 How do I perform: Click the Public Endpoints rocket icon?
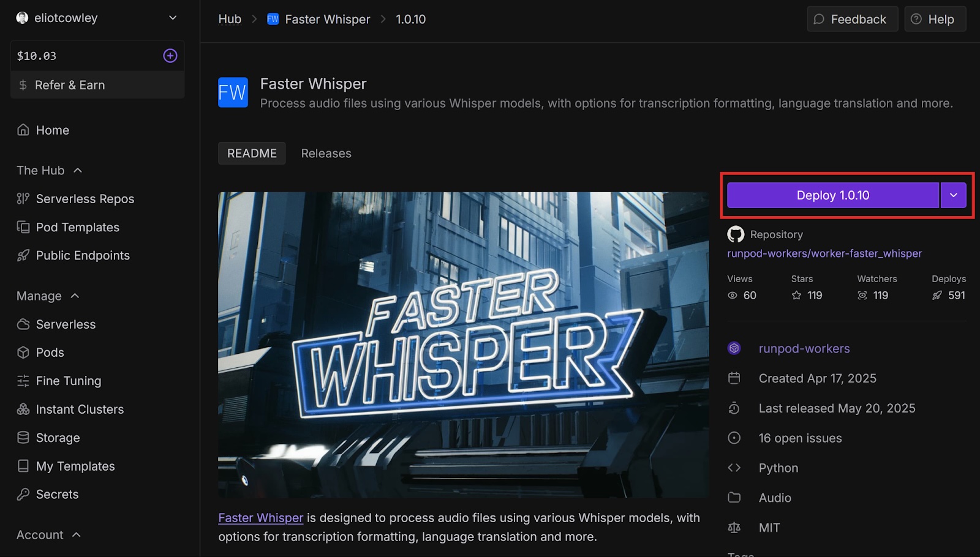pyautogui.click(x=23, y=255)
